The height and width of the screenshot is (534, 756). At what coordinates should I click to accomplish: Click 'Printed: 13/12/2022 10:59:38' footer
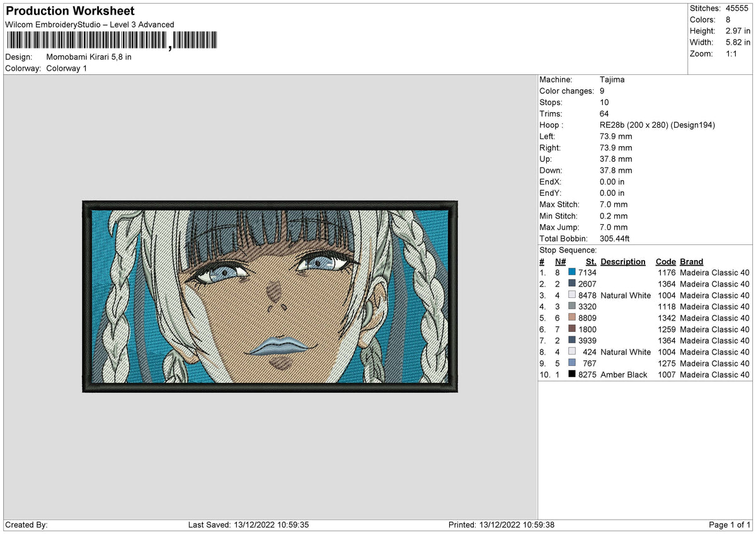click(x=501, y=525)
